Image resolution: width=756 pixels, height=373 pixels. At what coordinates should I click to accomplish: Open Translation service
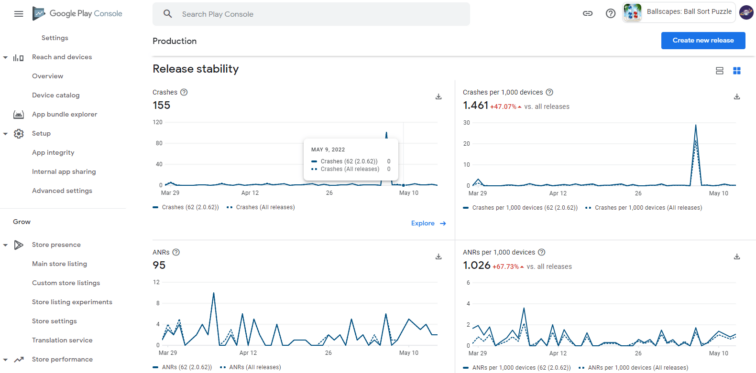point(62,340)
